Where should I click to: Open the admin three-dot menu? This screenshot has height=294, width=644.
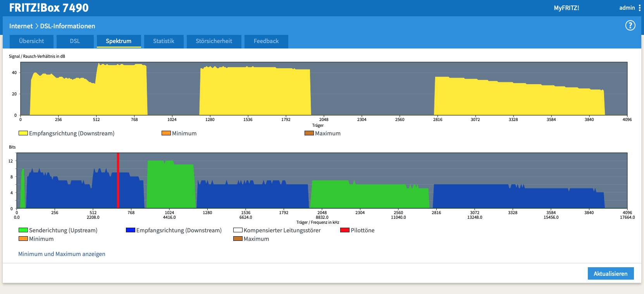639,8
